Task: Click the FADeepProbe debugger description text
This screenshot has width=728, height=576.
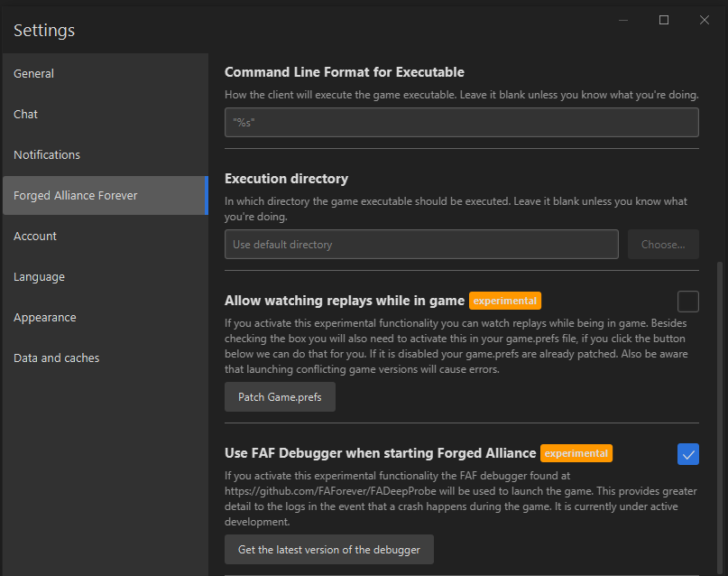Action: click(x=461, y=499)
